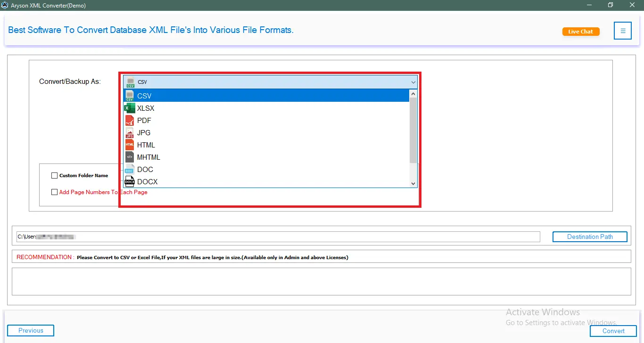The width and height of the screenshot is (644, 343).
Task: Click the format list scroll up arrow
Action: click(x=413, y=93)
